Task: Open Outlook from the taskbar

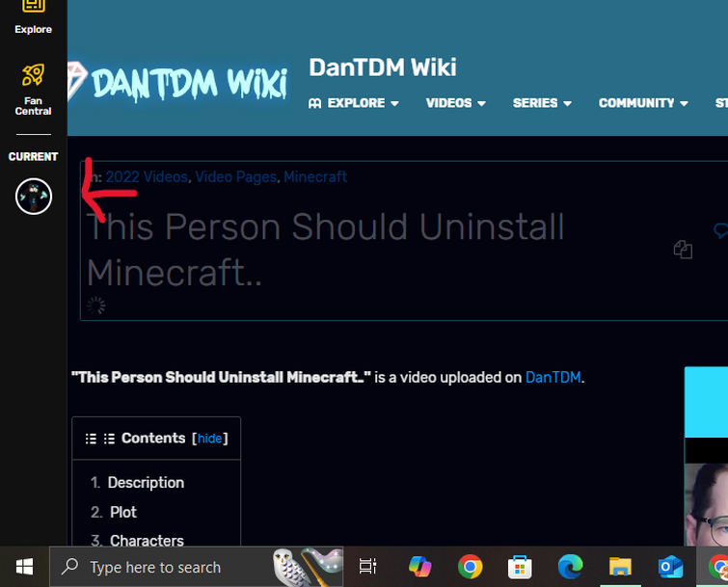Action: coord(670,567)
